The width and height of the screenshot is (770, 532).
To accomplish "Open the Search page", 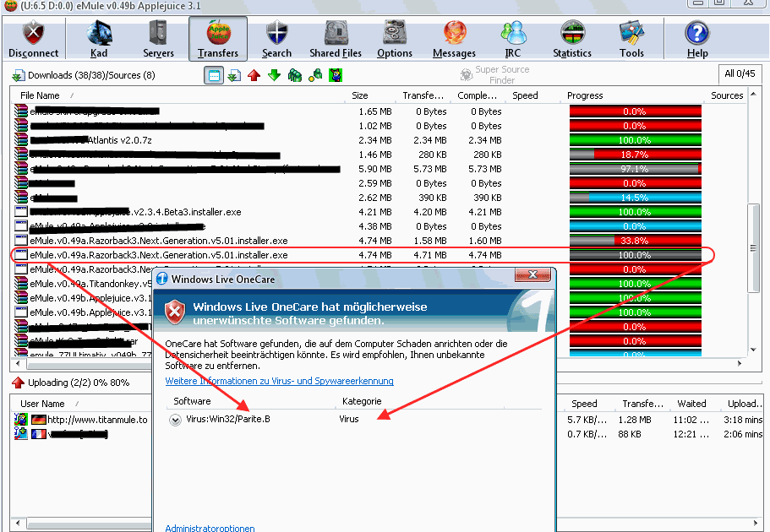I will click(276, 39).
